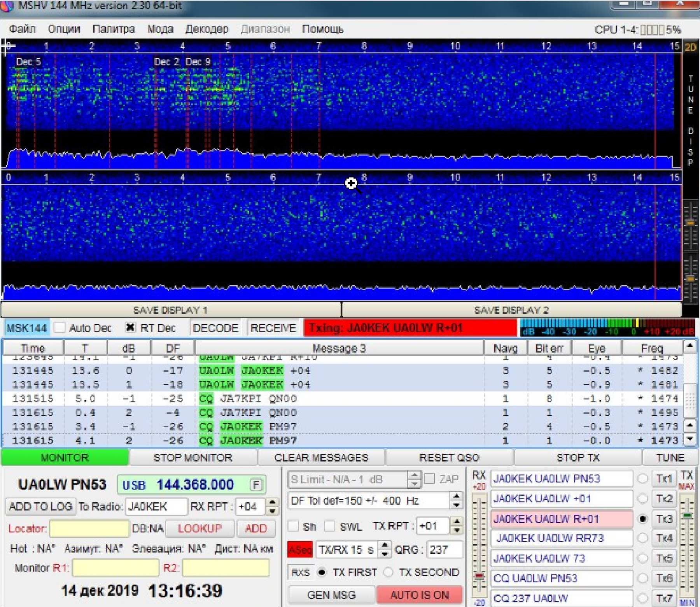Click STOP MONITOR
Viewport: 700px width, 607px height.
pyautogui.click(x=193, y=457)
